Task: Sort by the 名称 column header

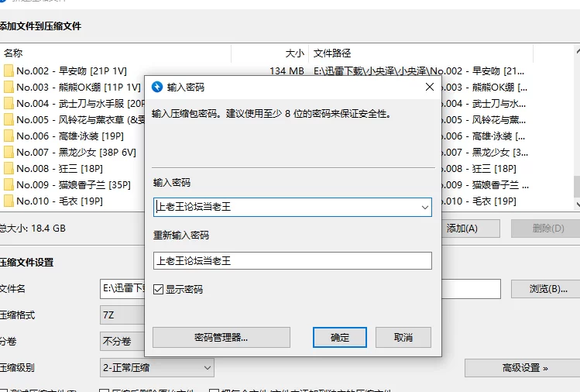Action: pos(13,53)
